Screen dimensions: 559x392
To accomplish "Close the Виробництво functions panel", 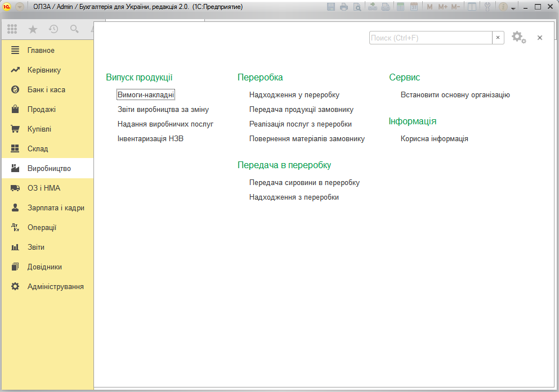I will click(540, 38).
